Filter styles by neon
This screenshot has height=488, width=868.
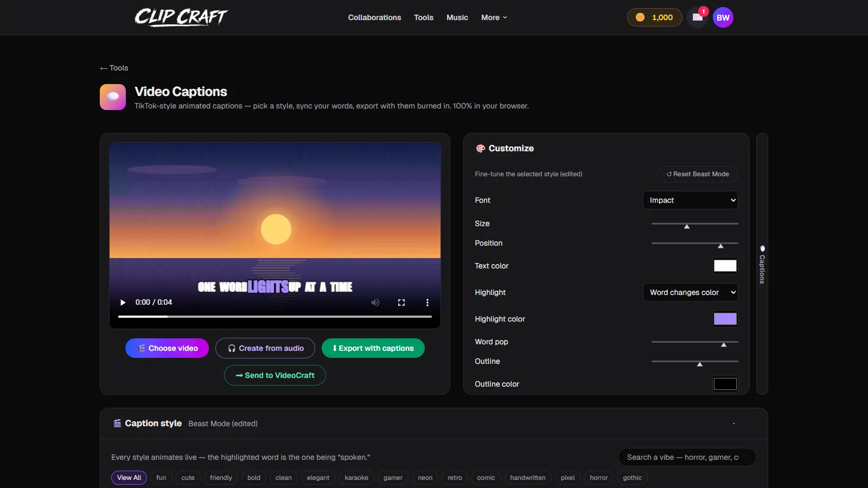pyautogui.click(x=425, y=478)
